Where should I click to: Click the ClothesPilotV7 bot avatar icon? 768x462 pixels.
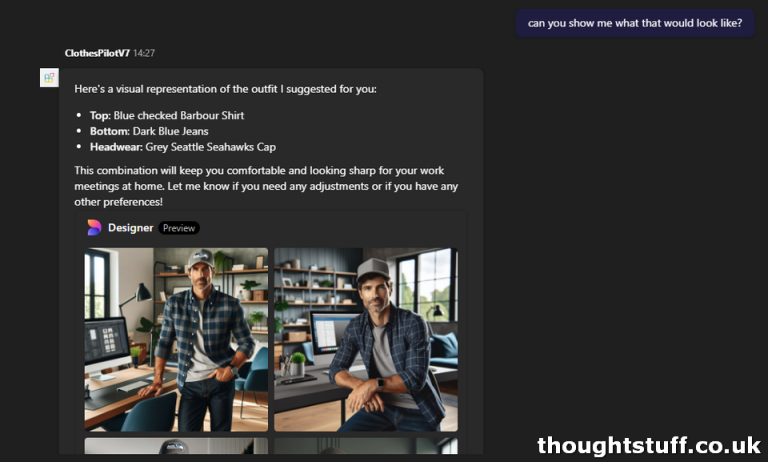pyautogui.click(x=49, y=78)
